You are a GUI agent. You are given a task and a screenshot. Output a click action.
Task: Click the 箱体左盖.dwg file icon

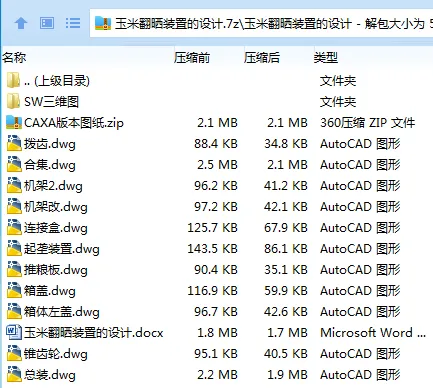(x=14, y=311)
